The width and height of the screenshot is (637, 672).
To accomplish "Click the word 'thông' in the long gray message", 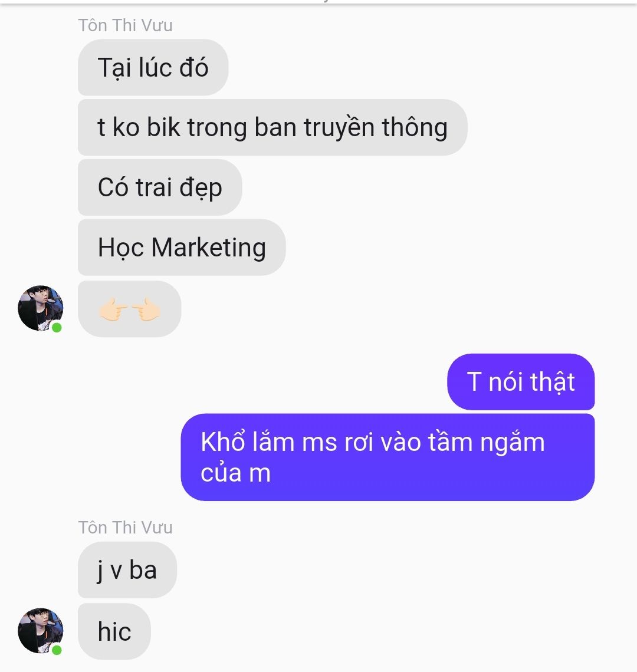I will click(415, 128).
